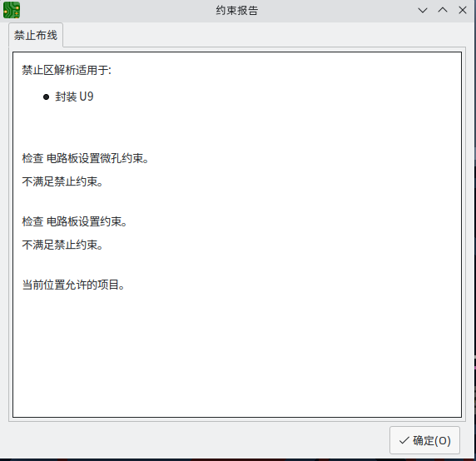476x461 pixels.
Task: Click 不满足禁止约束 below the 微孔约束 check
Action: [62, 181]
